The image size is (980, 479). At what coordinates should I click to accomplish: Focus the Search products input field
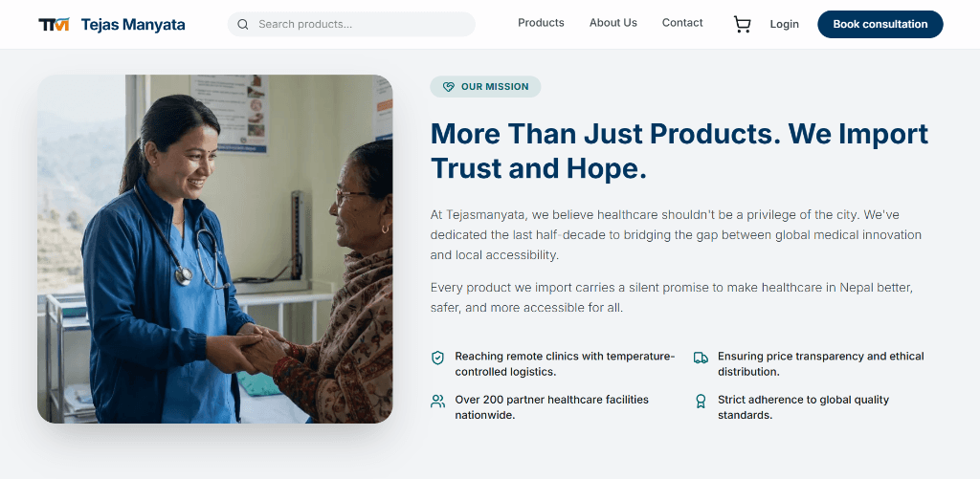pos(351,24)
